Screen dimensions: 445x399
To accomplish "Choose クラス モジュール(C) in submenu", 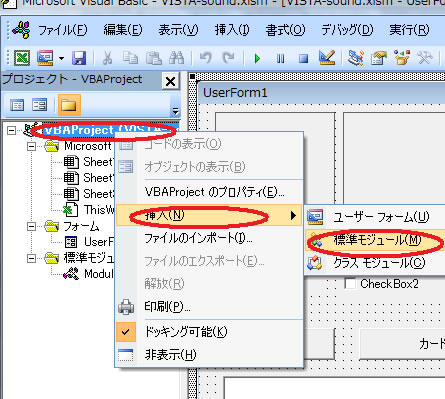I will coord(375,263).
